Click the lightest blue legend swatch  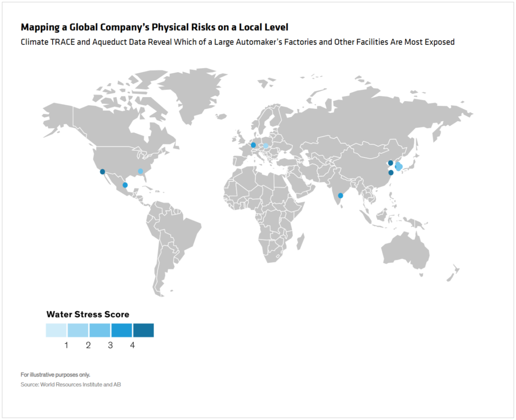(56, 330)
